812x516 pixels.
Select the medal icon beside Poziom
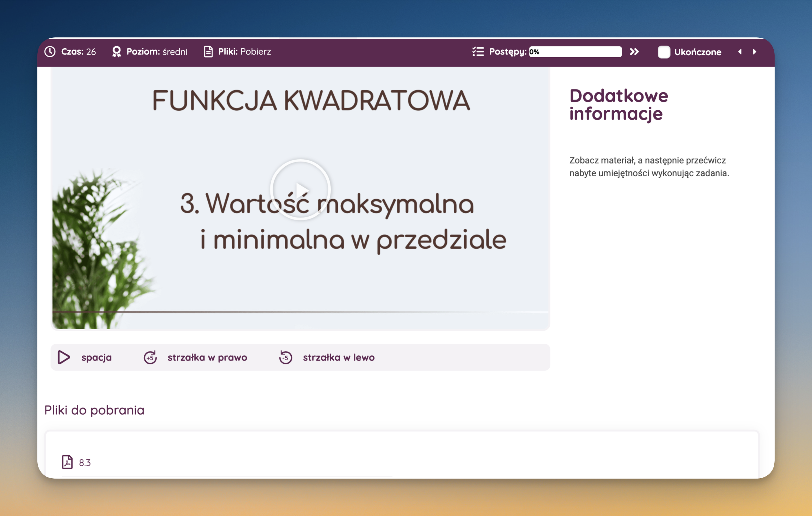pos(117,51)
